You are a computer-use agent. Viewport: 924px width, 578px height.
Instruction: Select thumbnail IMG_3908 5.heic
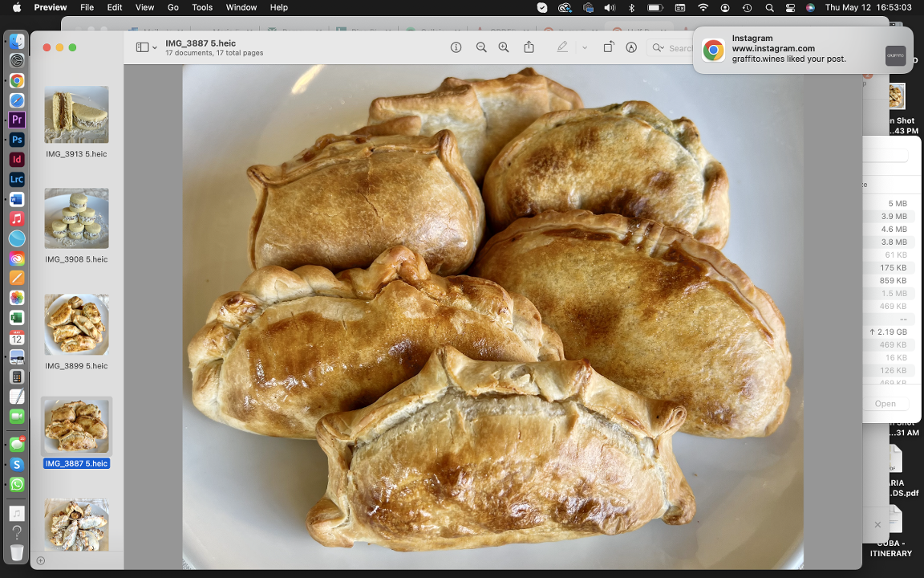tap(77, 218)
